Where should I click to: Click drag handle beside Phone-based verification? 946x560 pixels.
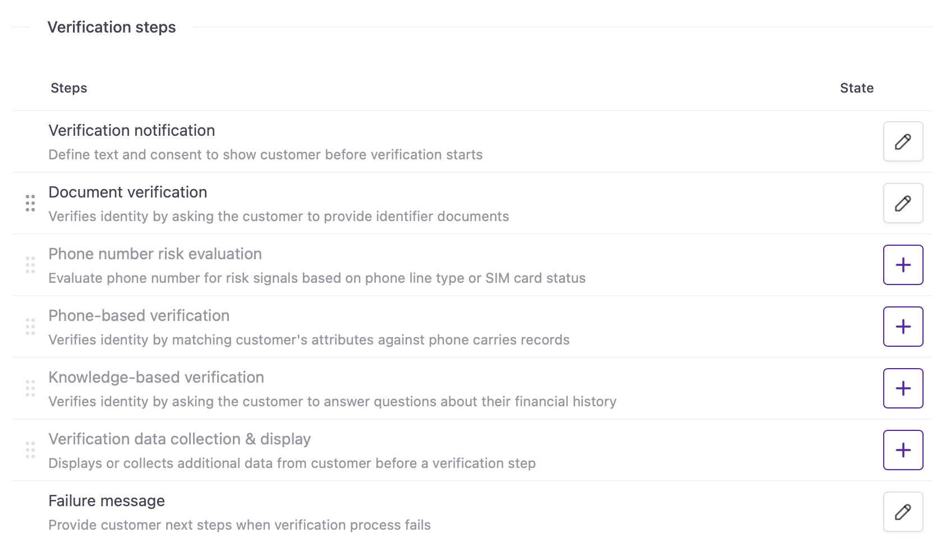tap(30, 327)
